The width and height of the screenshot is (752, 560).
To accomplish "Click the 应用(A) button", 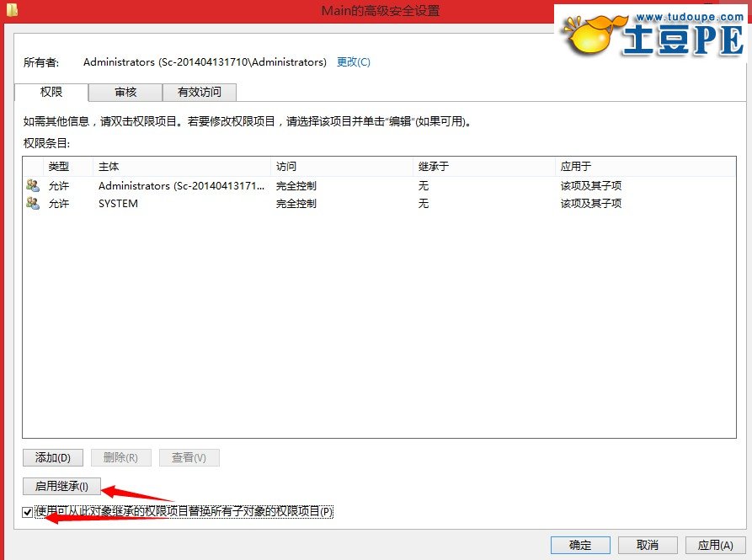I will coord(715,545).
